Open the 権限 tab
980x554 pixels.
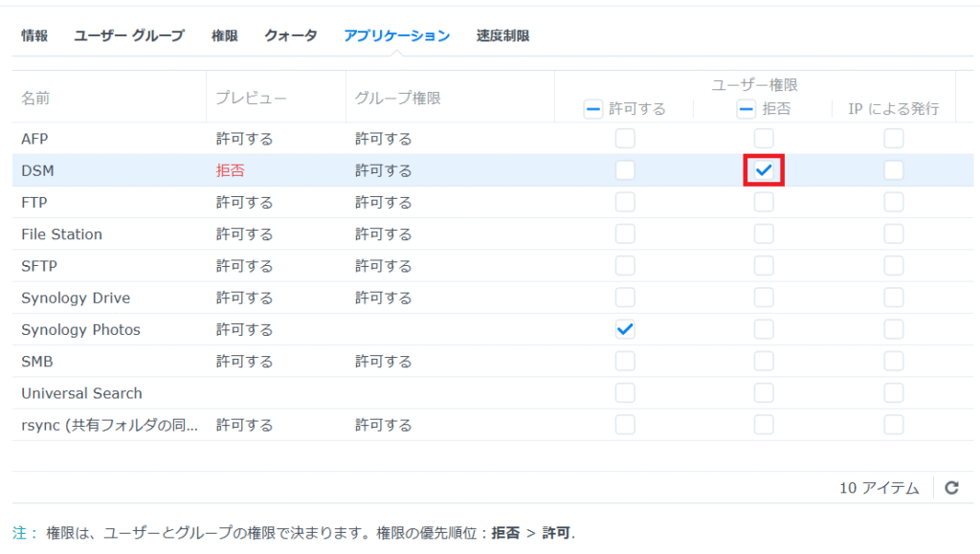(224, 35)
